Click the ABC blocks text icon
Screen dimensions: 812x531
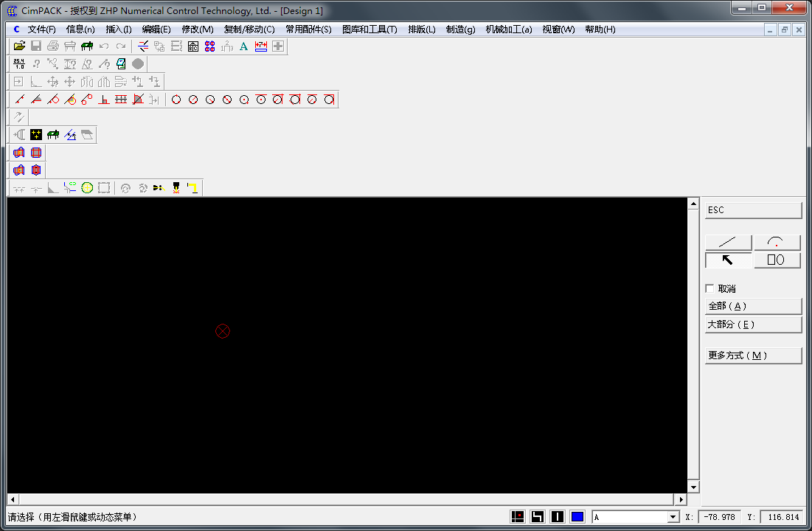coord(193,46)
